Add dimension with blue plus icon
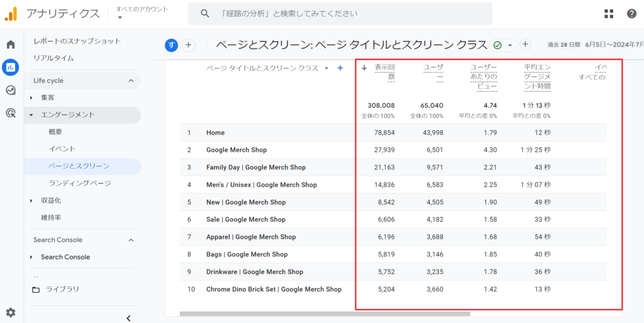Viewport: 644px width, 323px height. [x=340, y=68]
